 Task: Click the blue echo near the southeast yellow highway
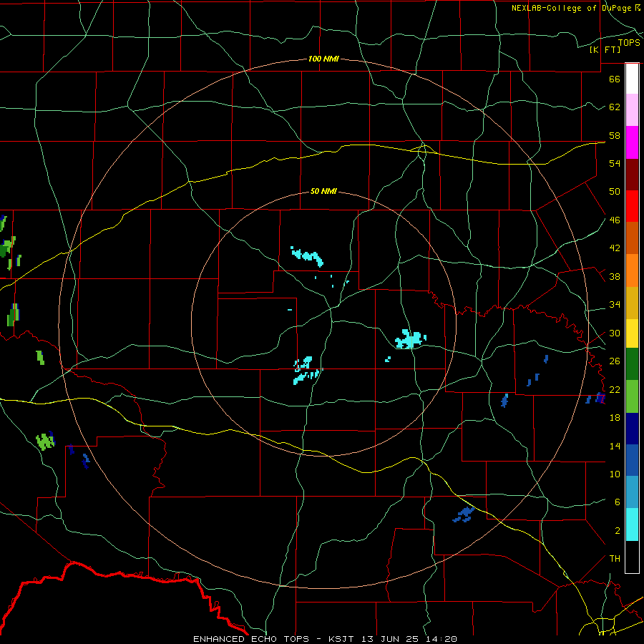[x=464, y=514]
